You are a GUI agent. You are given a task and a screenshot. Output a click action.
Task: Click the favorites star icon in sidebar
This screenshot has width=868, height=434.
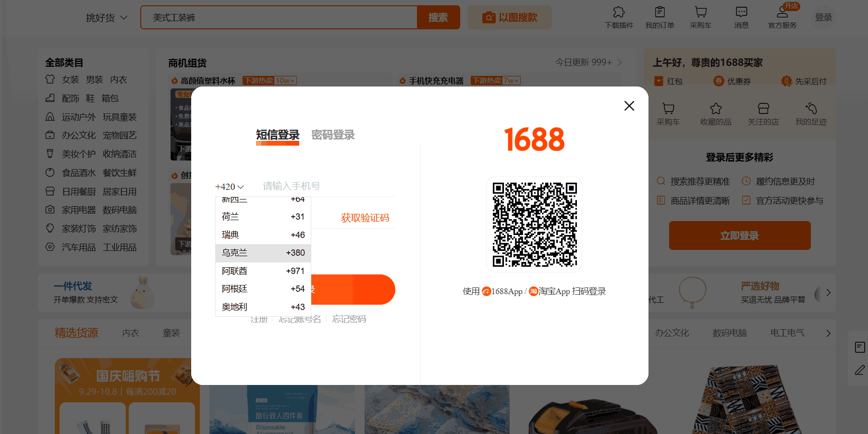coord(716,109)
